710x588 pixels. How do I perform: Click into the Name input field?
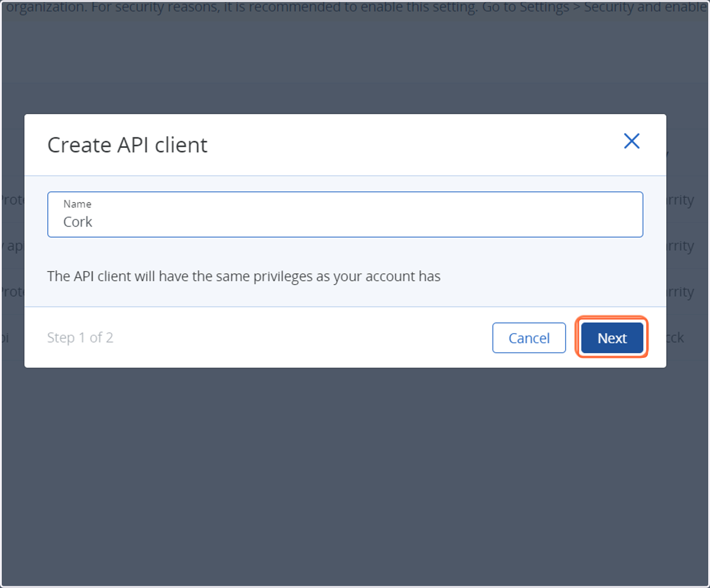[x=345, y=214]
